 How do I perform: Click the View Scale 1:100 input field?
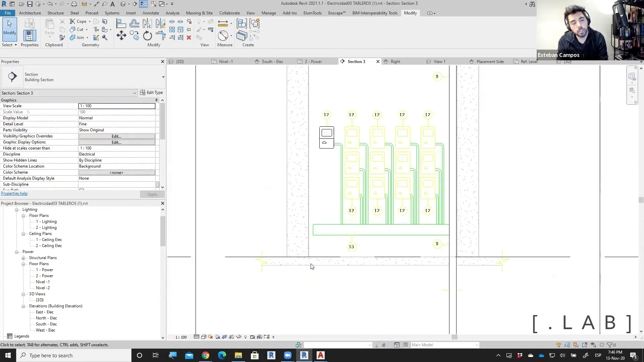click(x=116, y=106)
